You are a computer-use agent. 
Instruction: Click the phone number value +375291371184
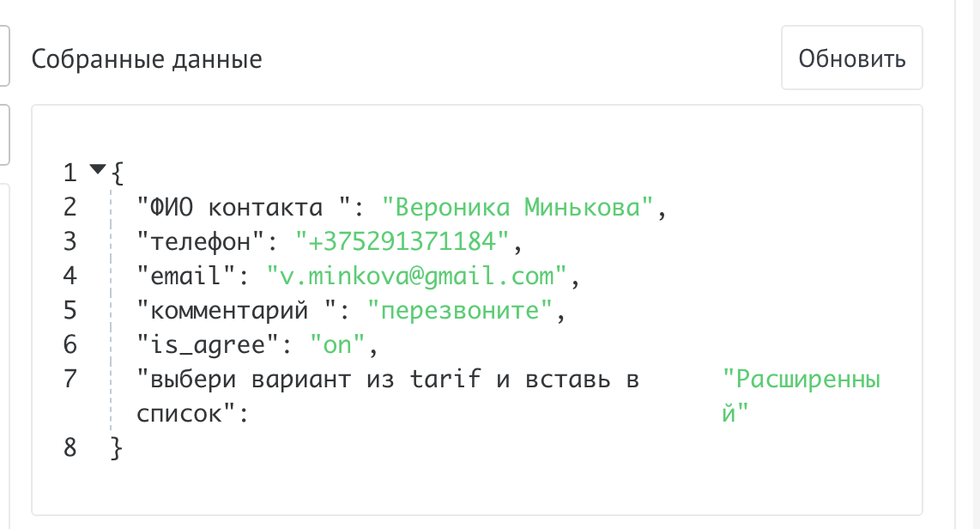click(x=403, y=241)
